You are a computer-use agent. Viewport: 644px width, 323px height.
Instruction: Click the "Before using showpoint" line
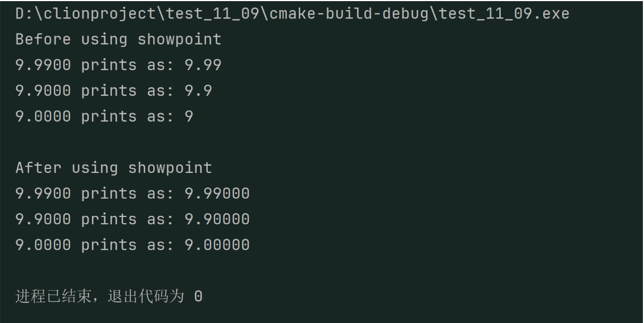[118, 40]
